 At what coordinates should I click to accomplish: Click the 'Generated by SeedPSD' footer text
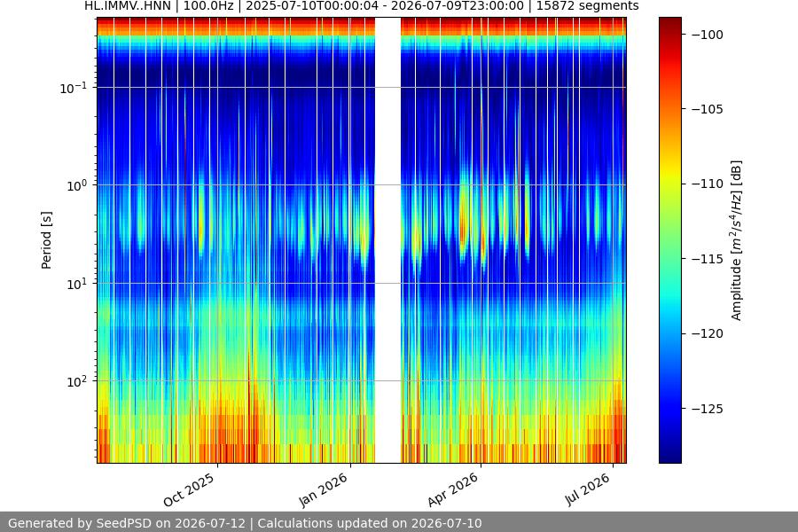tap(245, 523)
